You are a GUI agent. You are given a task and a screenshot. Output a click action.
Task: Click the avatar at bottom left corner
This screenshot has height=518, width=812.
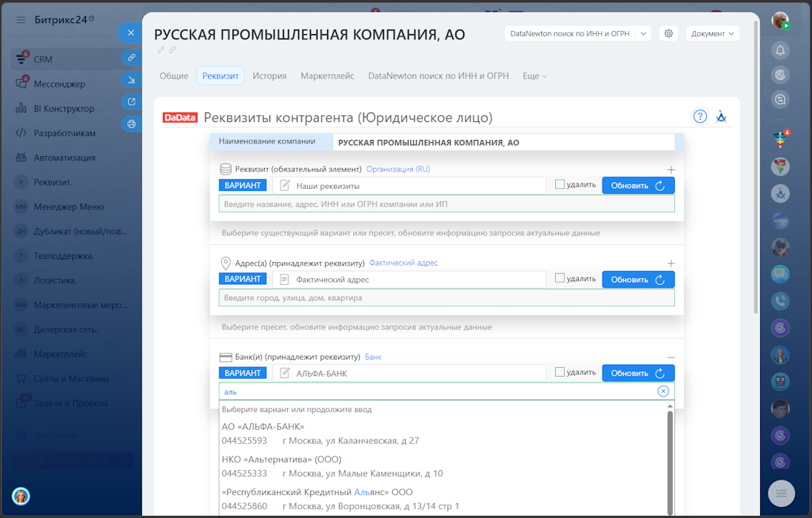coord(21,497)
